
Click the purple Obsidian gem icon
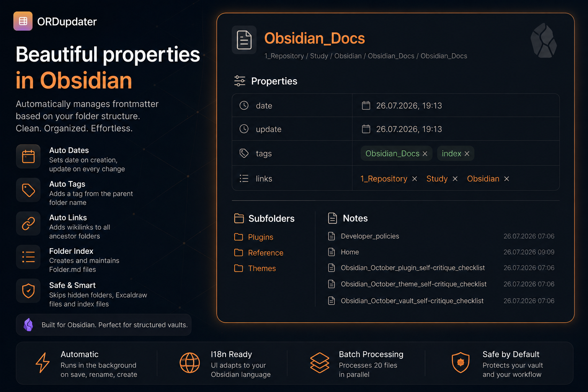28,325
